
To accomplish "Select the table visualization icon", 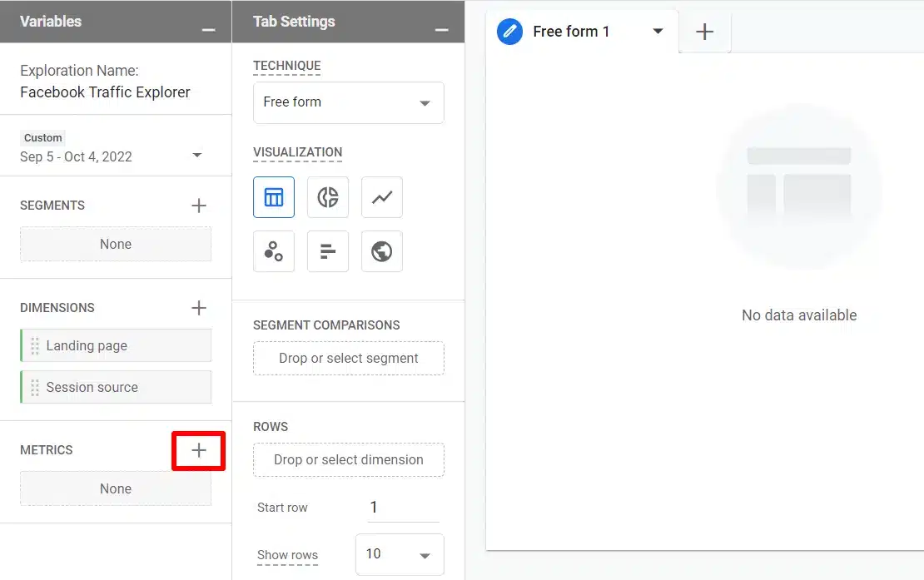I will click(x=273, y=197).
